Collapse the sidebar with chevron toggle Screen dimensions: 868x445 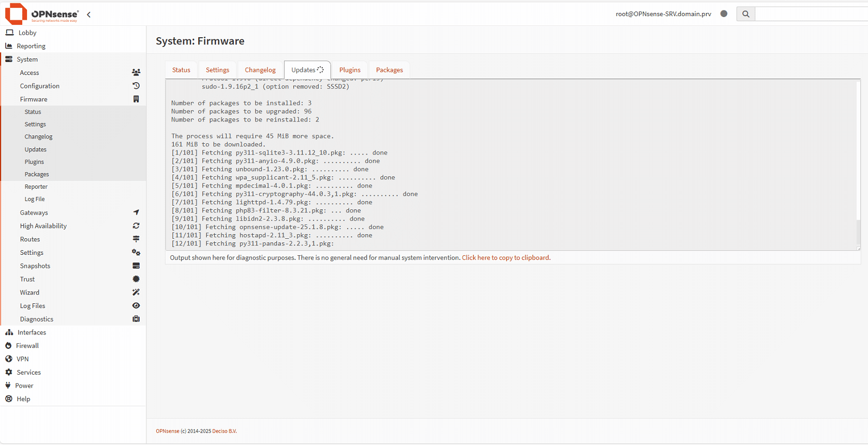point(89,14)
